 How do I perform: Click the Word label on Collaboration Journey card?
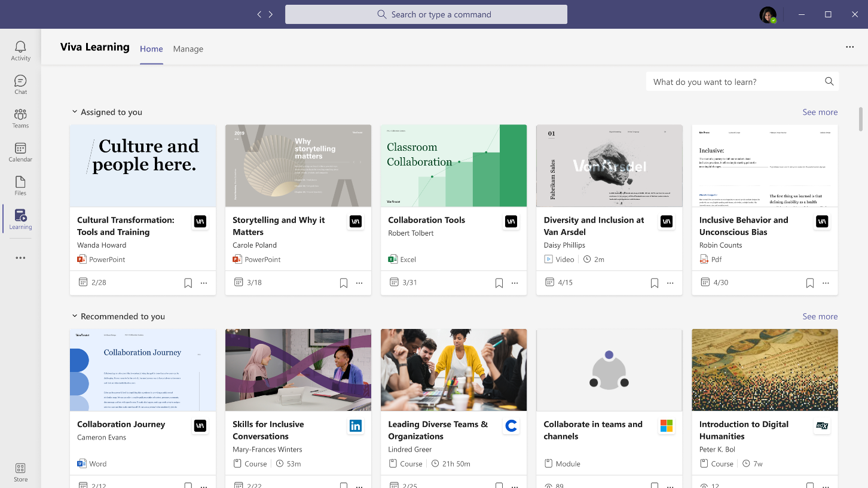click(x=98, y=464)
